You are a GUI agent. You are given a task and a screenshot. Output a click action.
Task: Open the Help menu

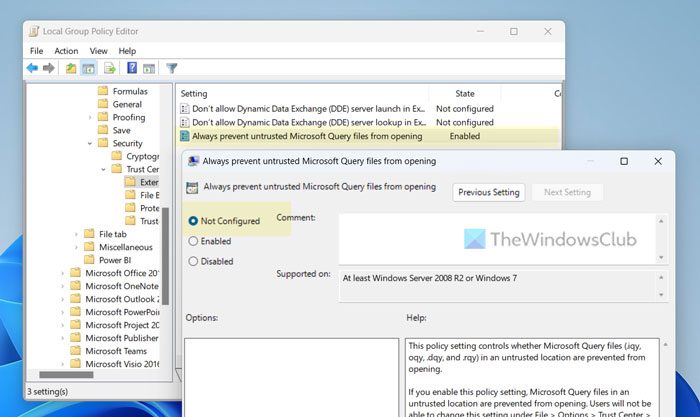127,51
